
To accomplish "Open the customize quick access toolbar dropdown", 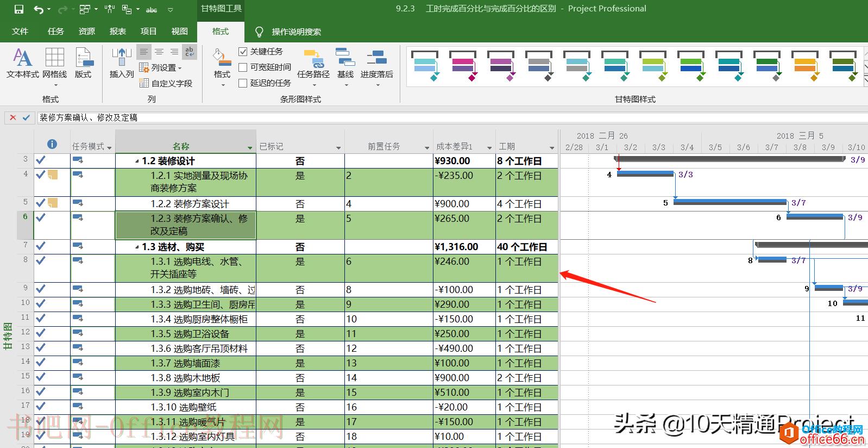I will [x=171, y=10].
